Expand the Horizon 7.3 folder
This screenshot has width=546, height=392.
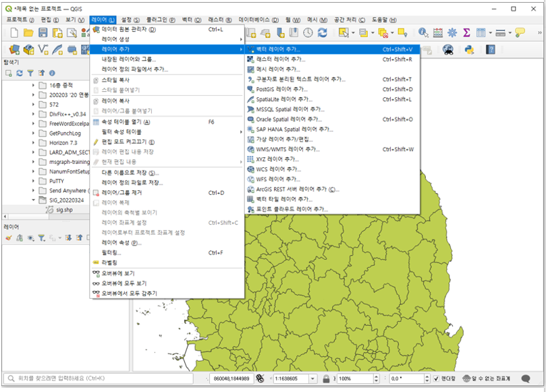tap(34, 142)
